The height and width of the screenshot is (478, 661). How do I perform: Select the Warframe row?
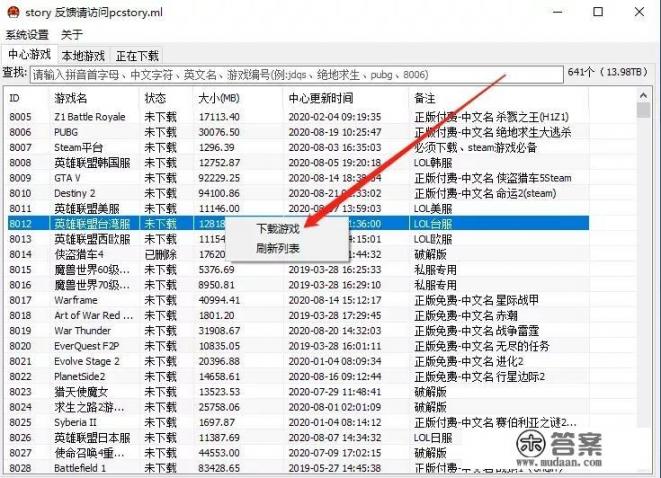click(x=298, y=300)
